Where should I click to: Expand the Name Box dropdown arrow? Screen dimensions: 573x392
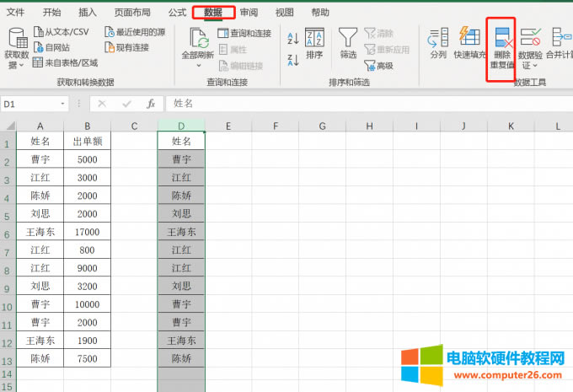pyautogui.click(x=63, y=104)
